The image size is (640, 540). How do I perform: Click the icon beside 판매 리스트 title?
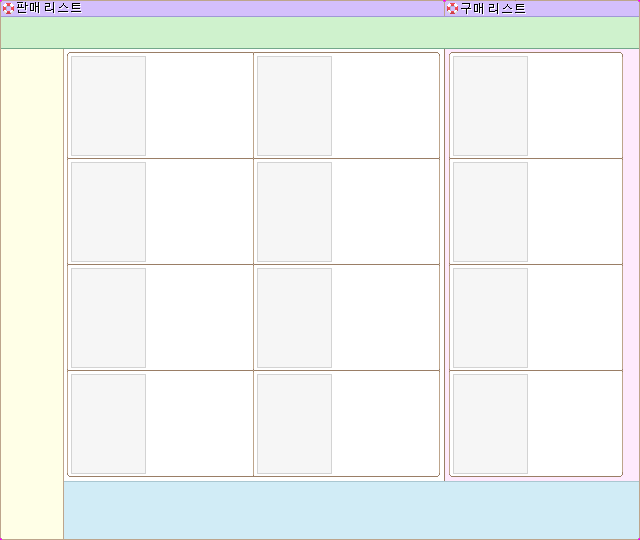click(8, 8)
